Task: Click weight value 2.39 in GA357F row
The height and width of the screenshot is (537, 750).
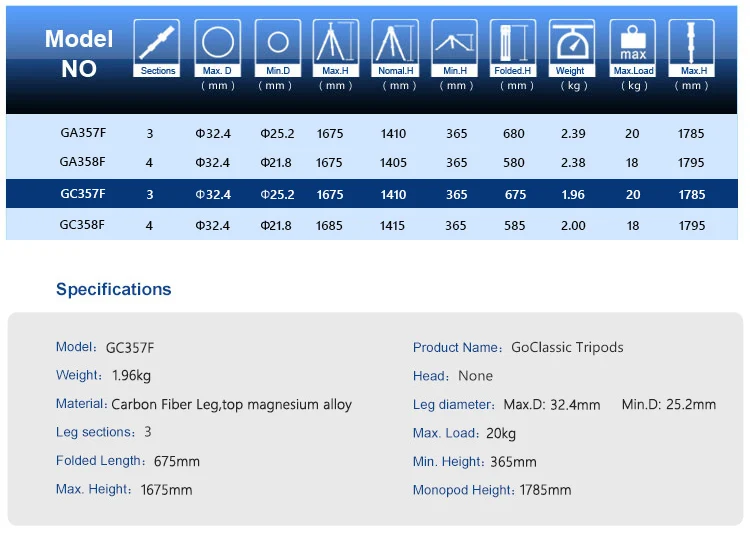Action: pyautogui.click(x=573, y=133)
